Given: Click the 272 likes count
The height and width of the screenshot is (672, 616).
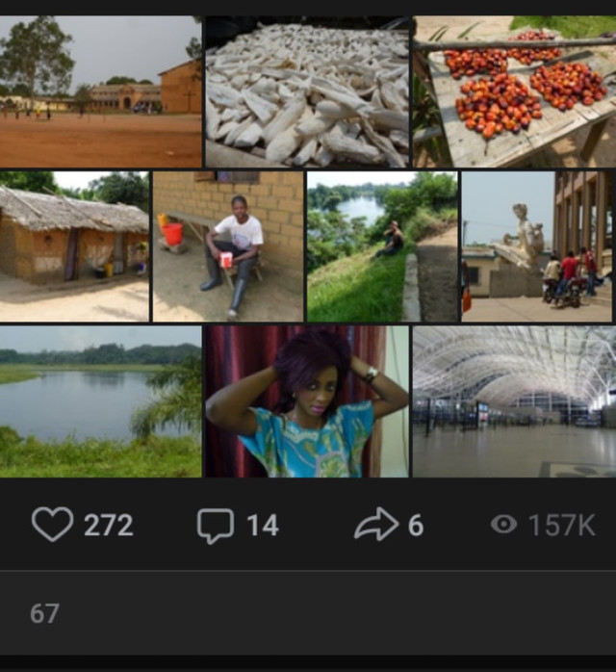Looking at the screenshot, I should (x=108, y=526).
